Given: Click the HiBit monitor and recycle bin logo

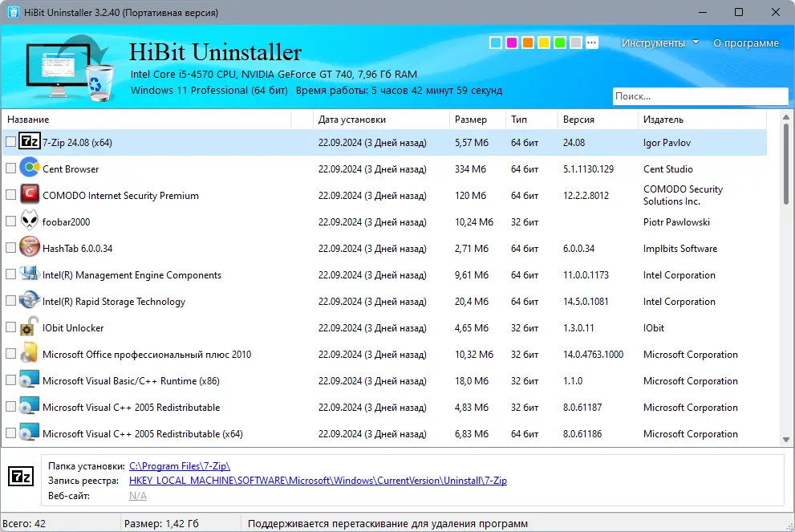Looking at the screenshot, I should 70,68.
